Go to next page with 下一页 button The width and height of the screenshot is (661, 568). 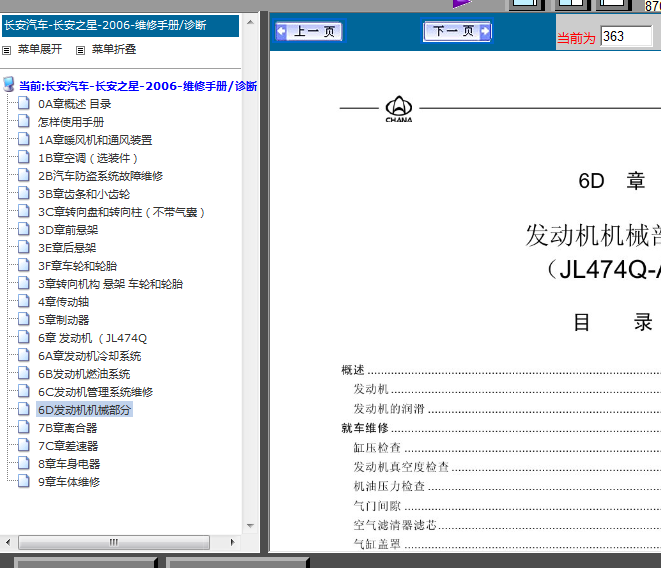tap(457, 31)
